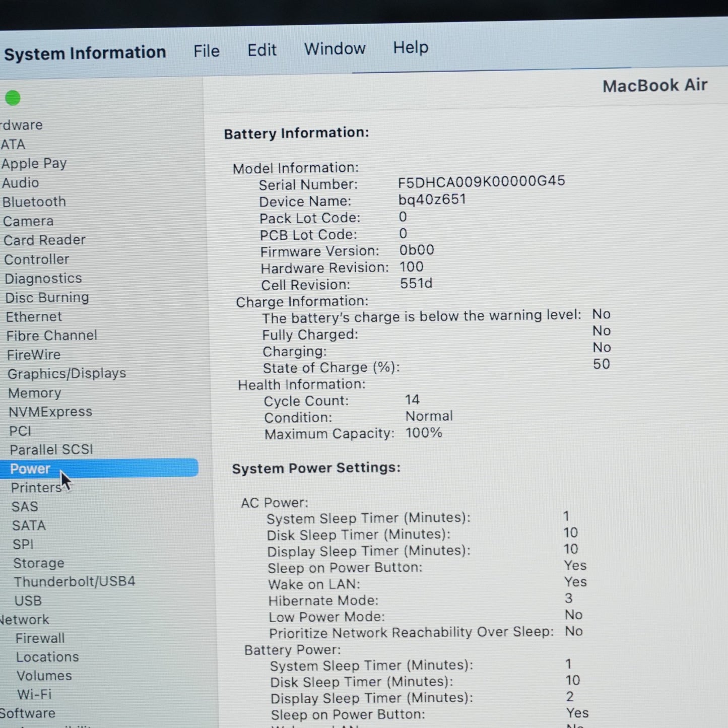The width and height of the screenshot is (728, 728).
Task: Select USB in the sidebar
Action: click(28, 601)
